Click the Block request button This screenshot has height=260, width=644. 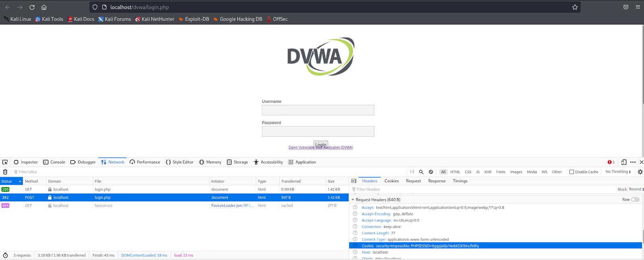(x=622, y=189)
